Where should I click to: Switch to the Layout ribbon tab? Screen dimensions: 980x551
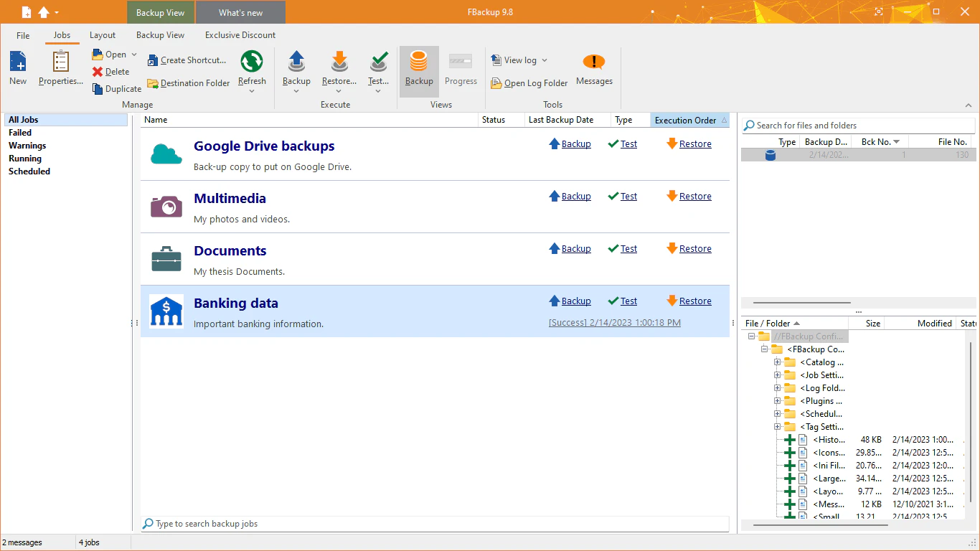(x=103, y=34)
